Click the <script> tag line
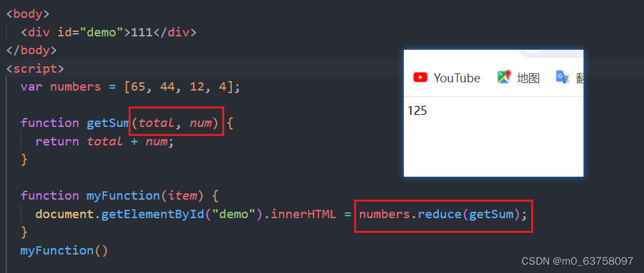This screenshot has height=273, width=644. (35, 68)
